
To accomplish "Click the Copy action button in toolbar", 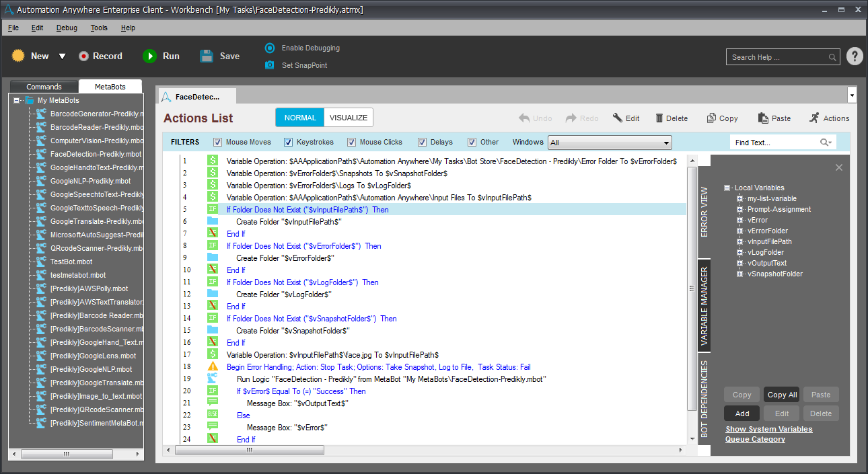I will [722, 118].
